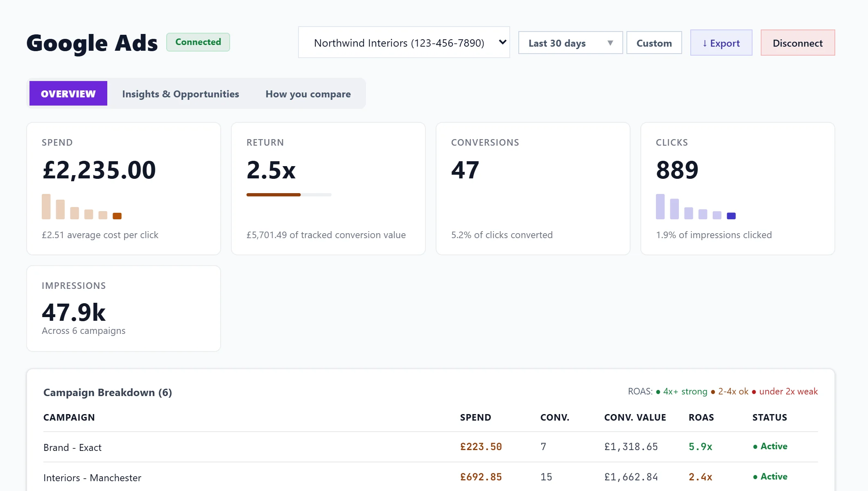868x491 pixels.
Task: Click the £692.85 spend cell
Action: point(481,477)
